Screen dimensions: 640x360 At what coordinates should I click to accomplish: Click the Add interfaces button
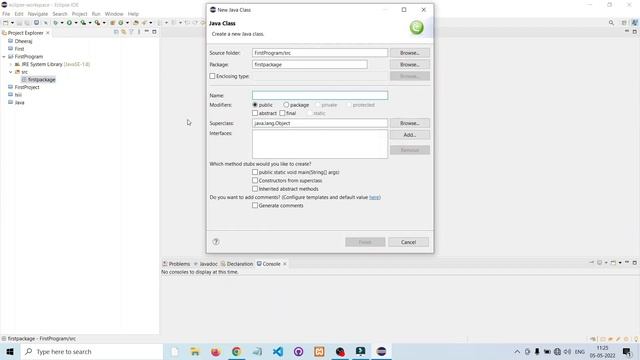409,135
